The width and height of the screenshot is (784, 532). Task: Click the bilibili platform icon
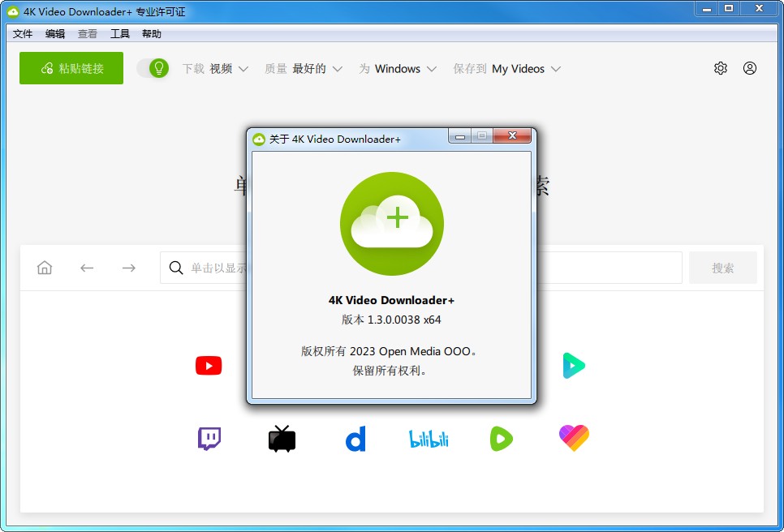(429, 438)
